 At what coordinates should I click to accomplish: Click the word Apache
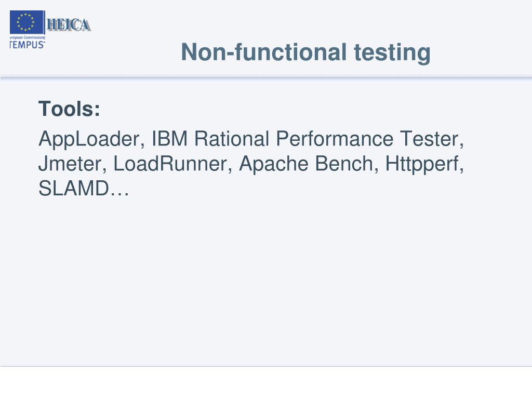tap(274, 164)
